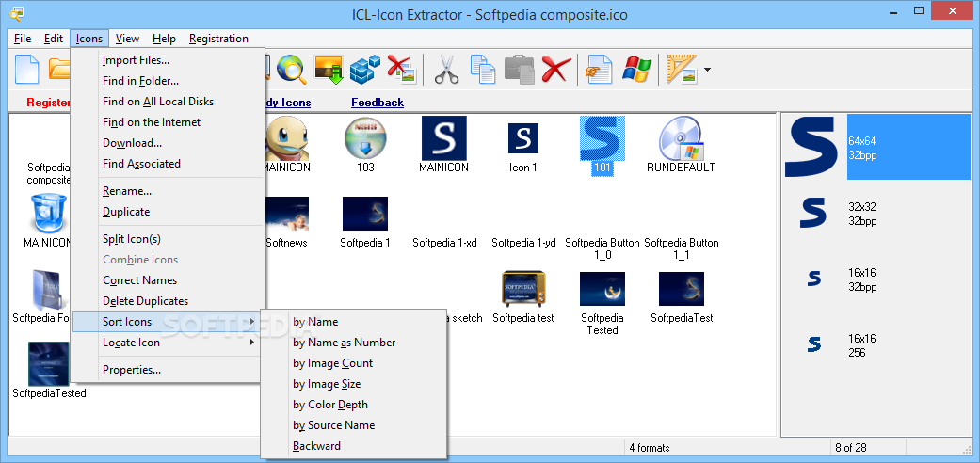Image resolution: width=980 pixels, height=463 pixels.
Task: Choose Backward sort order
Action: [x=354, y=445]
